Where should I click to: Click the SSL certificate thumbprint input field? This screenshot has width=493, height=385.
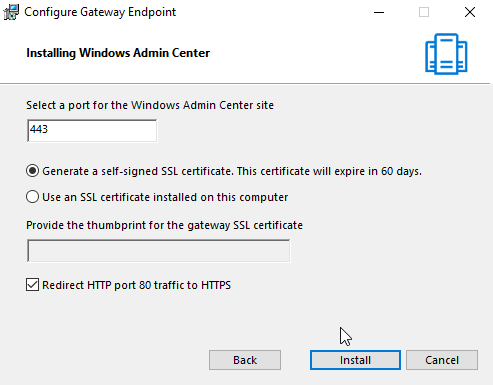point(158,251)
